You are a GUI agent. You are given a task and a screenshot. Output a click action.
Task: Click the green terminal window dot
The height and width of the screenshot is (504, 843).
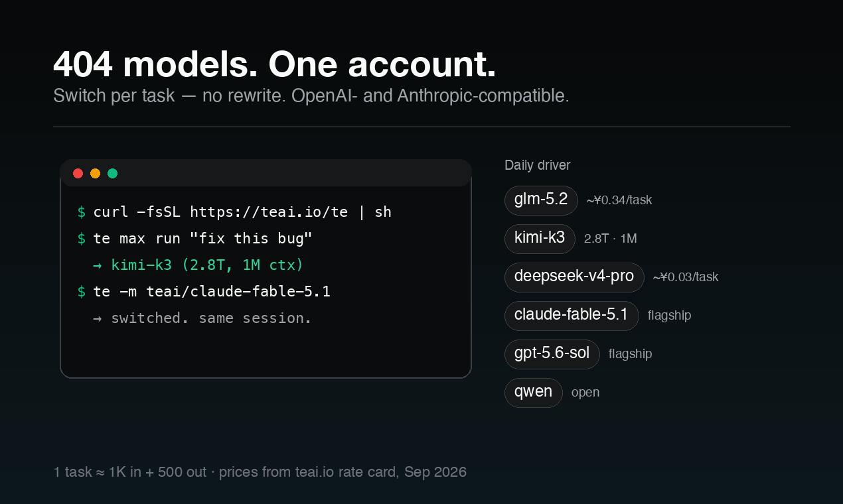pos(112,173)
